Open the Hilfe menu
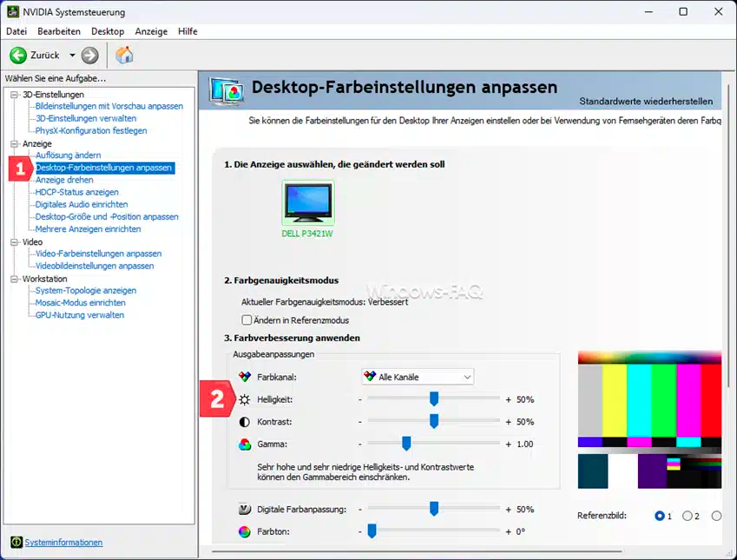This screenshot has width=737, height=560. coord(188,31)
